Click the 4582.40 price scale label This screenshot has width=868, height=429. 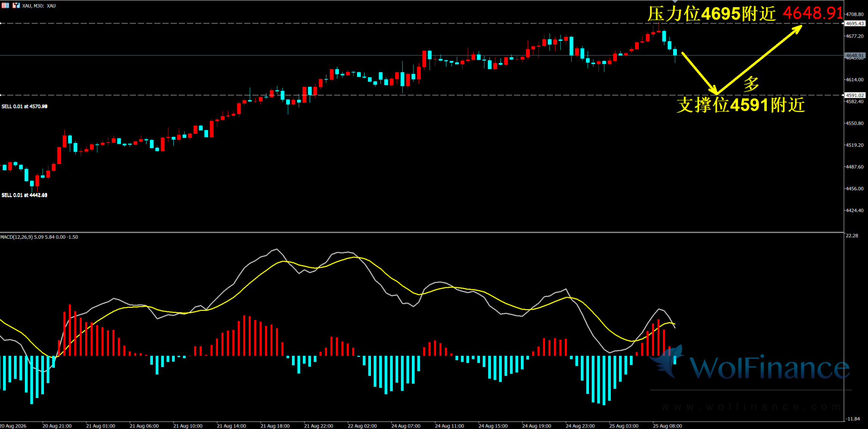[x=855, y=101]
